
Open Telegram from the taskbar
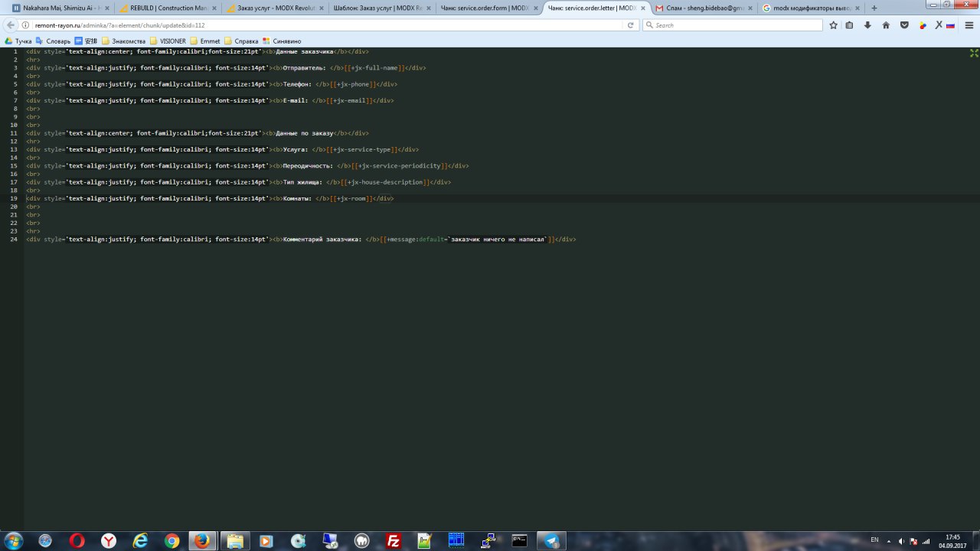pos(551,541)
